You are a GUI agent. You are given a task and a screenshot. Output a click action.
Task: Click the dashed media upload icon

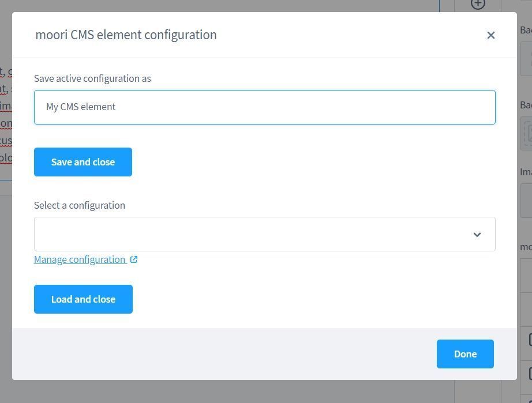pos(527,133)
